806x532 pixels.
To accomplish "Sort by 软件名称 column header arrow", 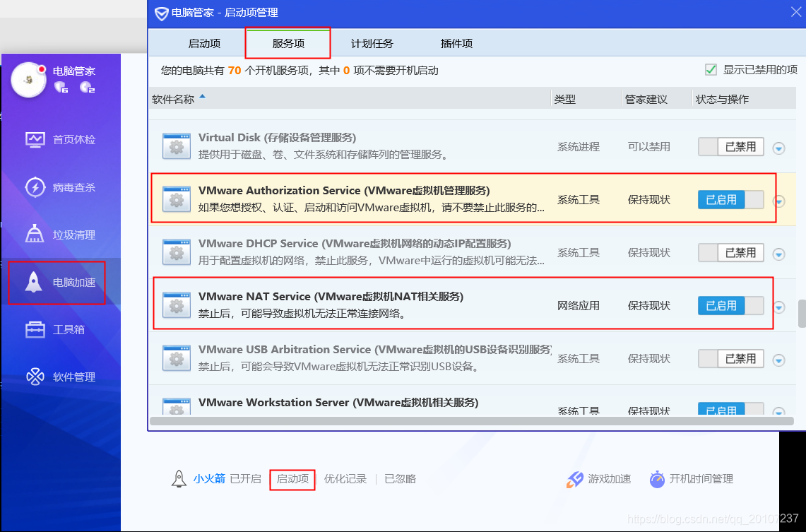I will pyautogui.click(x=202, y=96).
